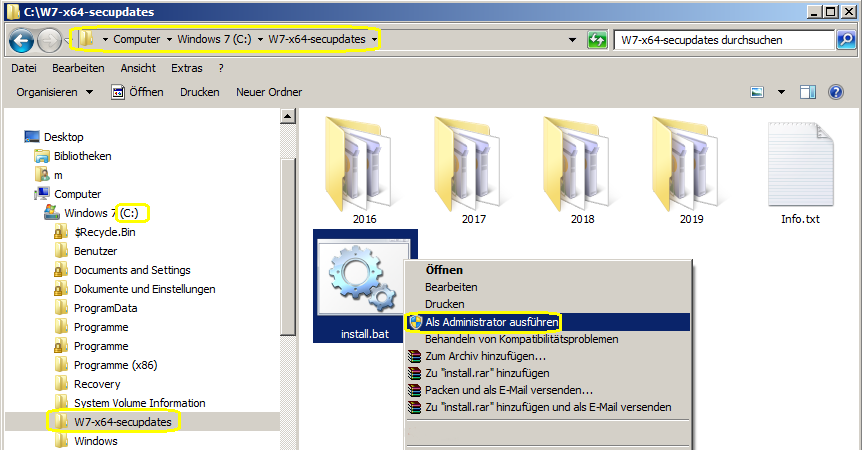Open the 2019 folder
Image resolution: width=862 pixels, height=450 pixels.
coord(691,171)
